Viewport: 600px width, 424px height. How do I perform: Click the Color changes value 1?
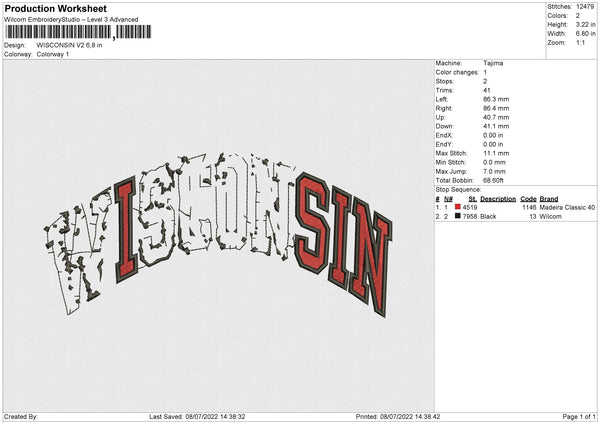coord(485,72)
